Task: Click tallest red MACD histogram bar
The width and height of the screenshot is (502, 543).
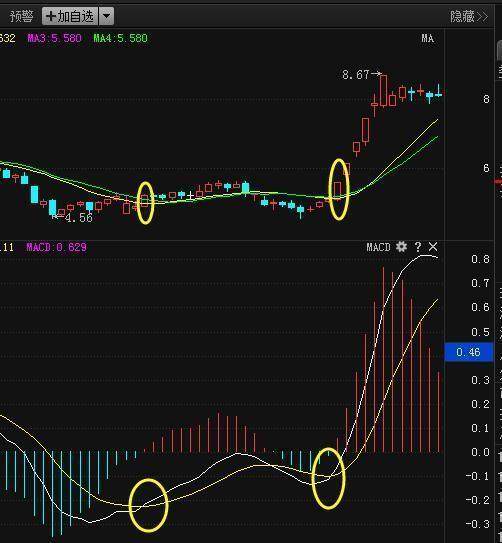Action: (383, 359)
